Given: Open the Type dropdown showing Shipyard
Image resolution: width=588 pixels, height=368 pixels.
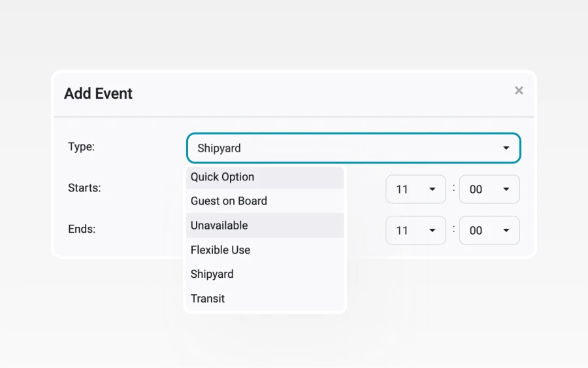Looking at the screenshot, I should click(353, 148).
